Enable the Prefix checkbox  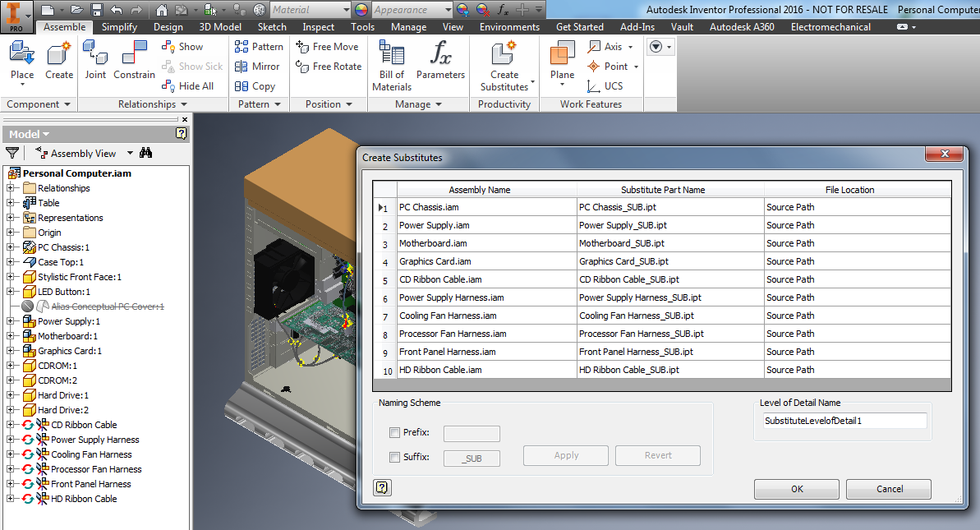click(395, 433)
